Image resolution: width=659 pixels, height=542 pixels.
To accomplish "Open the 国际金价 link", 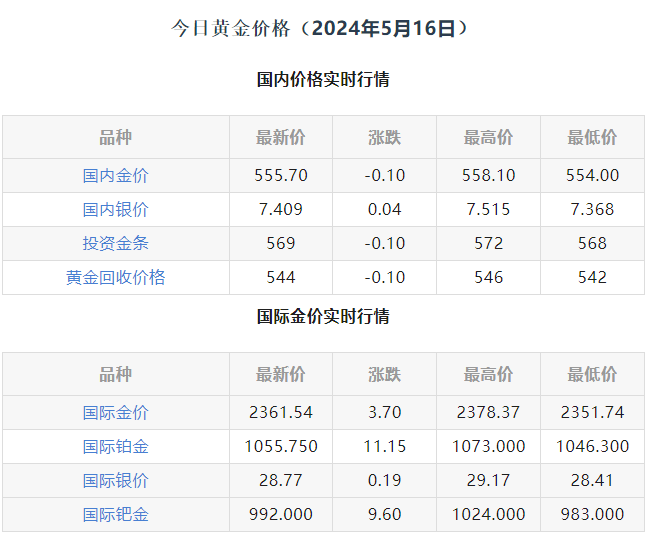I will tap(115, 412).
